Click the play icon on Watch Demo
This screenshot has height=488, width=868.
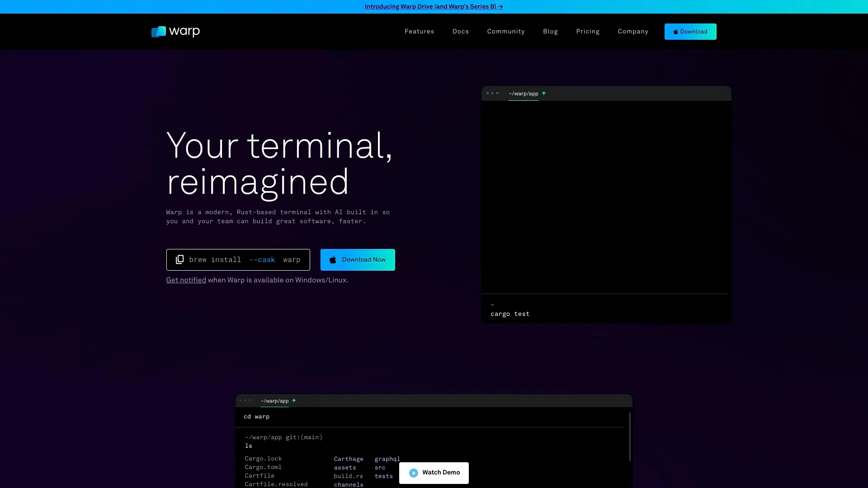pyautogui.click(x=413, y=473)
